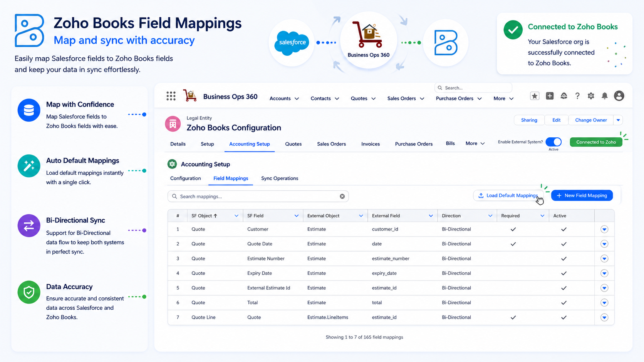Click the favorites star icon

click(x=535, y=96)
